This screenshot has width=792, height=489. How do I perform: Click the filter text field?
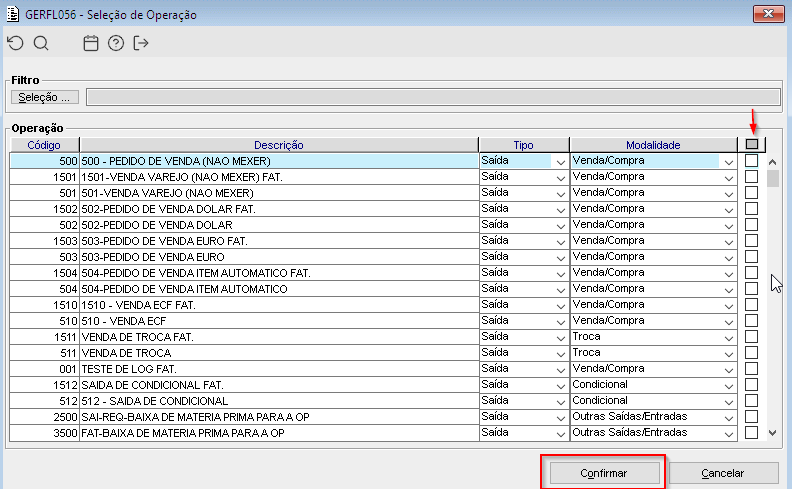pos(433,97)
